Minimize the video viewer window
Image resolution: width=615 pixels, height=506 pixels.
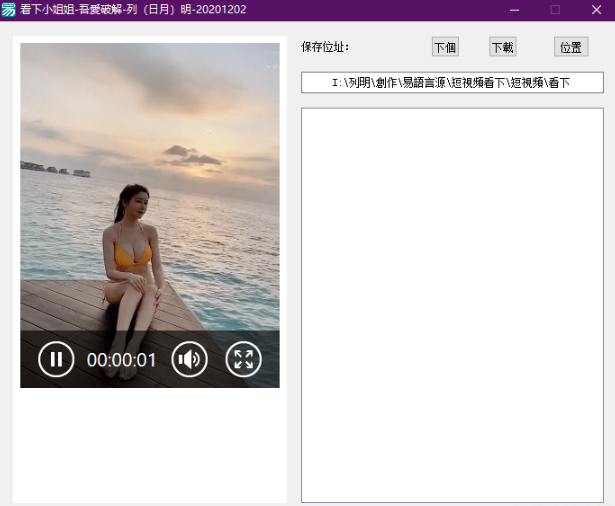(x=514, y=10)
